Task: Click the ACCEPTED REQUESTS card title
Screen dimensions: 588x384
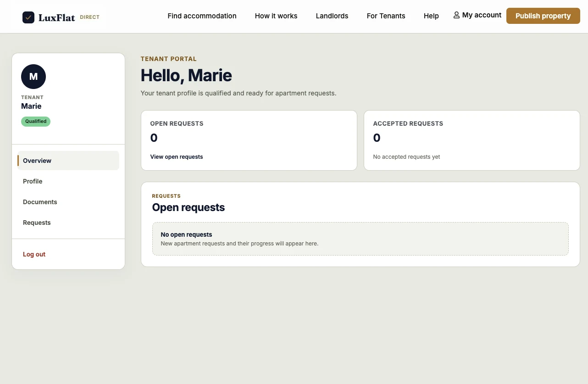Action: pyautogui.click(x=408, y=123)
